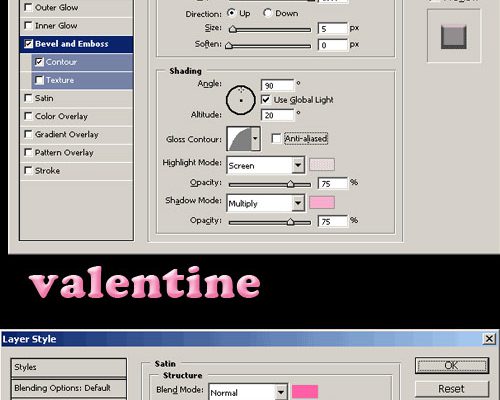This screenshot has width=500, height=400.
Task: Open the Gloss Contour picker arrow
Action: point(255,138)
